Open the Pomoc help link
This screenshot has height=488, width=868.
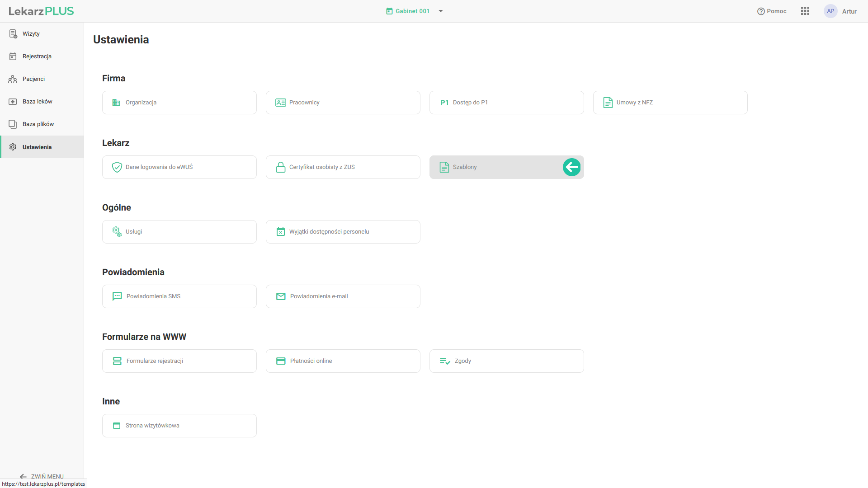coord(772,11)
